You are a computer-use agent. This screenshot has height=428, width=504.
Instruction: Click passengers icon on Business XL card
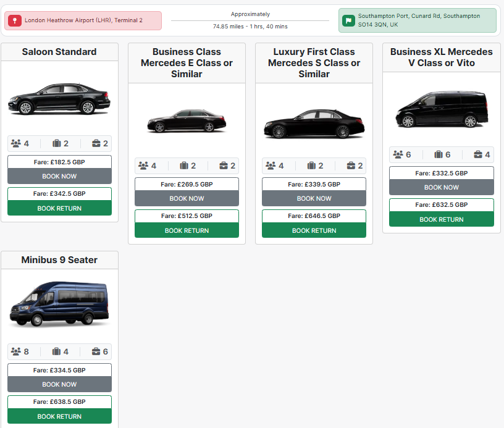398,154
